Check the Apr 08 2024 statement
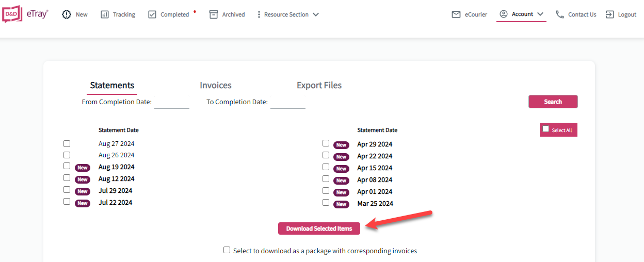The image size is (644, 262). 326,179
